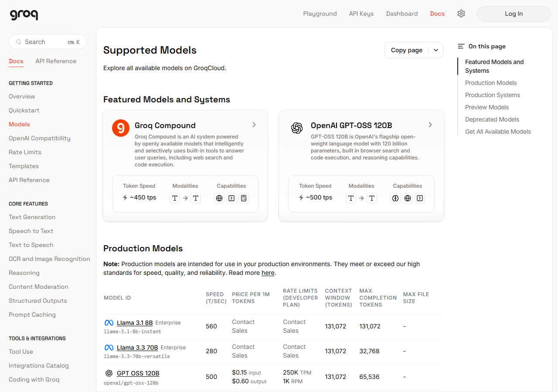Open Text to Speech sidebar page

[x=31, y=245]
